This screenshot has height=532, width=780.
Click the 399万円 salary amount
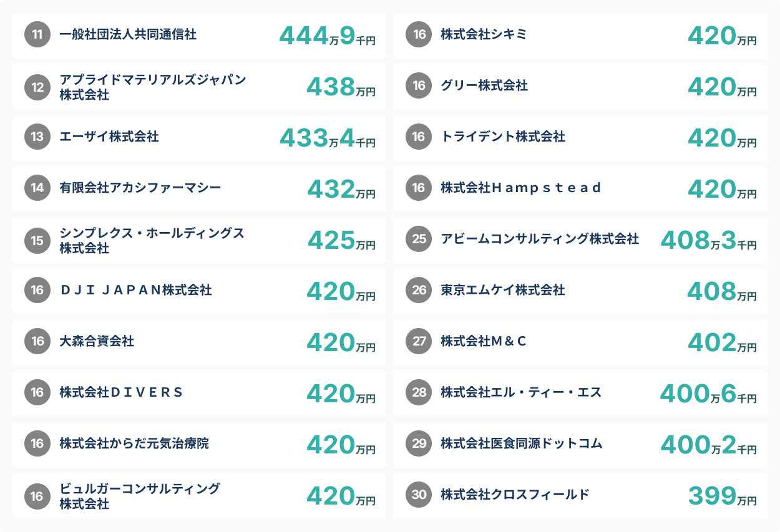[x=722, y=496]
